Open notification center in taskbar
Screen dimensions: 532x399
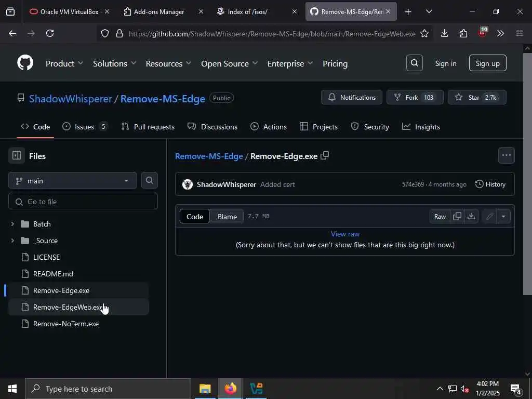click(x=516, y=389)
